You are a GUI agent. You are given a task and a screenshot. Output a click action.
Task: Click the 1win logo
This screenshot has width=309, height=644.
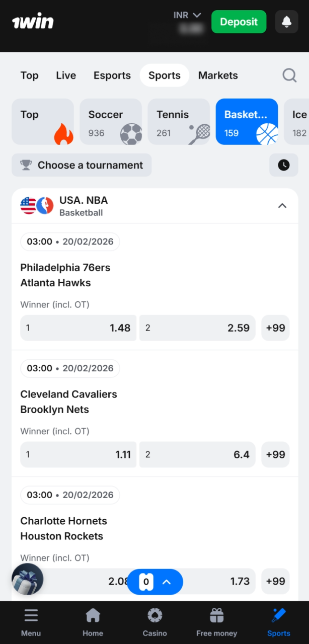coord(33,21)
